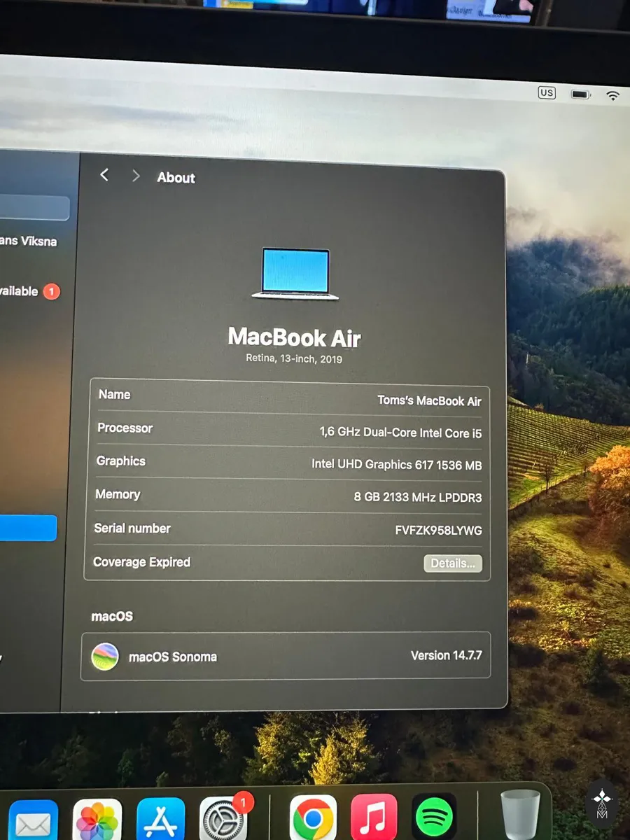Screen dimensions: 630x840
Task: Click the sidebar search field
Action: (34, 209)
